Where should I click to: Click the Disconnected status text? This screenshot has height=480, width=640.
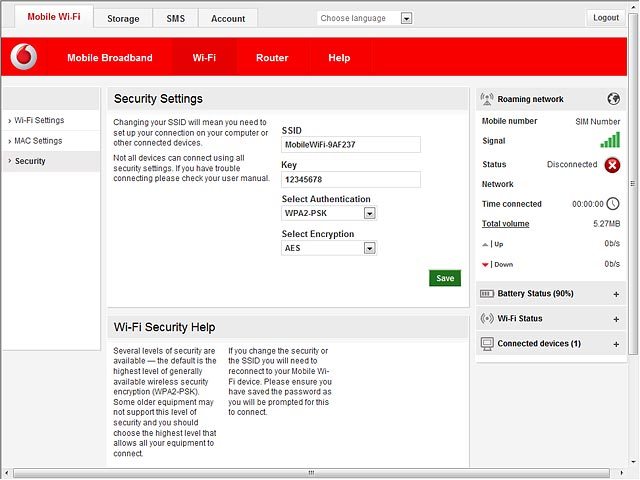pos(571,164)
